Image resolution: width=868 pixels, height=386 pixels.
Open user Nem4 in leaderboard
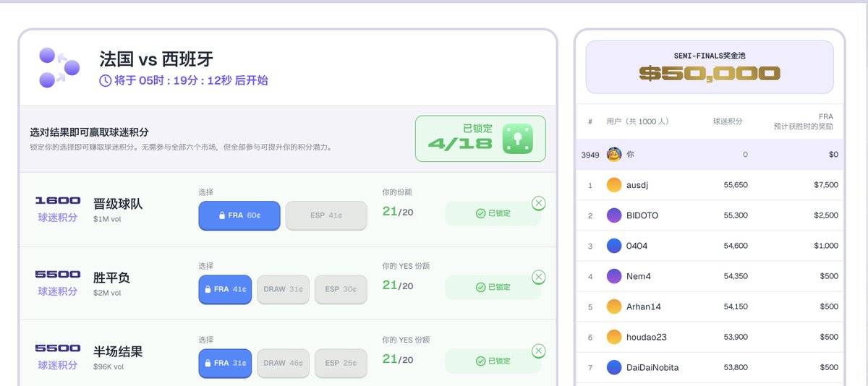click(639, 276)
